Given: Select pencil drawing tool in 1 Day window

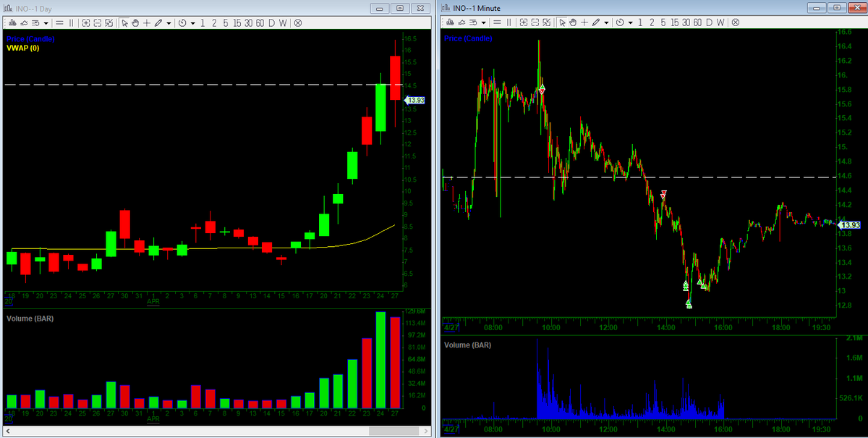Looking at the screenshot, I should coord(158,22).
